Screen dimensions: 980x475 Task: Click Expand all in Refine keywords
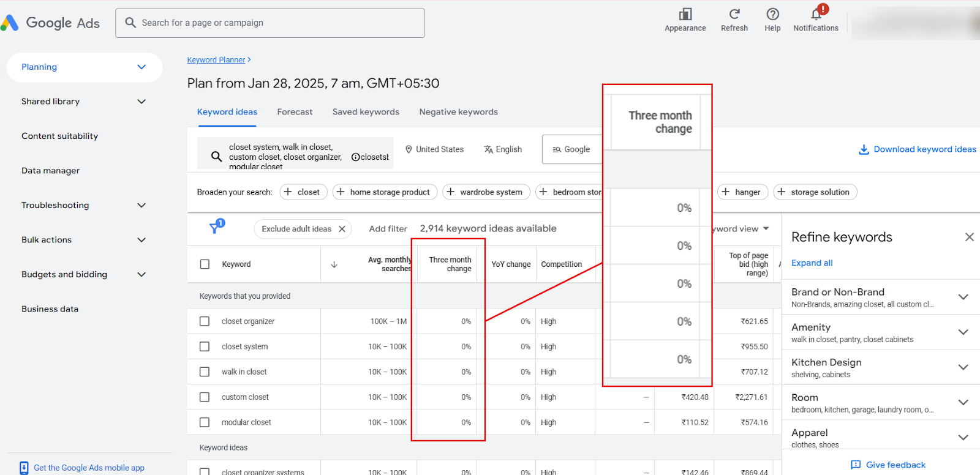pyautogui.click(x=812, y=263)
